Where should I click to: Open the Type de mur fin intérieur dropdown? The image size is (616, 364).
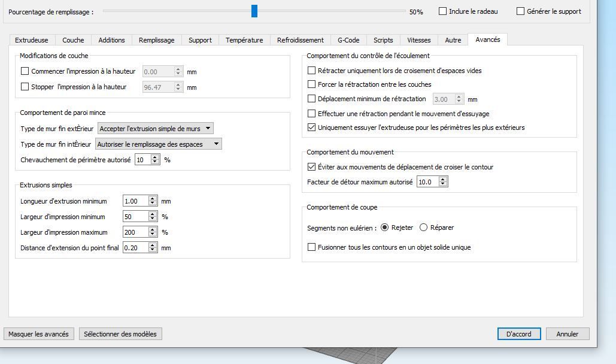click(158, 144)
